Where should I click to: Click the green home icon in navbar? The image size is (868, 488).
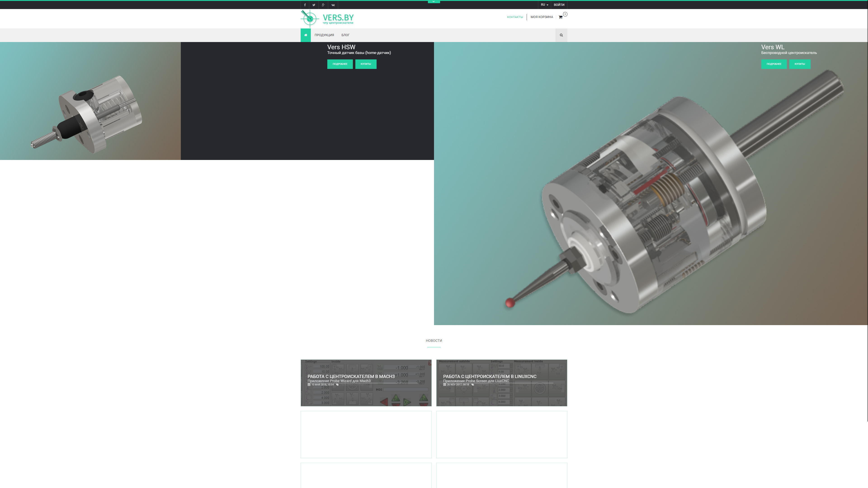306,35
